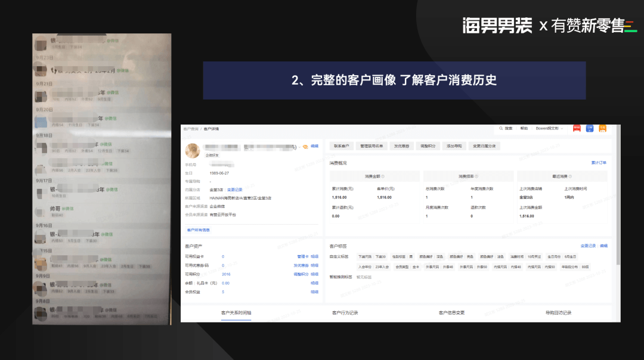Click the birthday value 1989-06-27
Screen dimensions: 644x360
(219, 173)
